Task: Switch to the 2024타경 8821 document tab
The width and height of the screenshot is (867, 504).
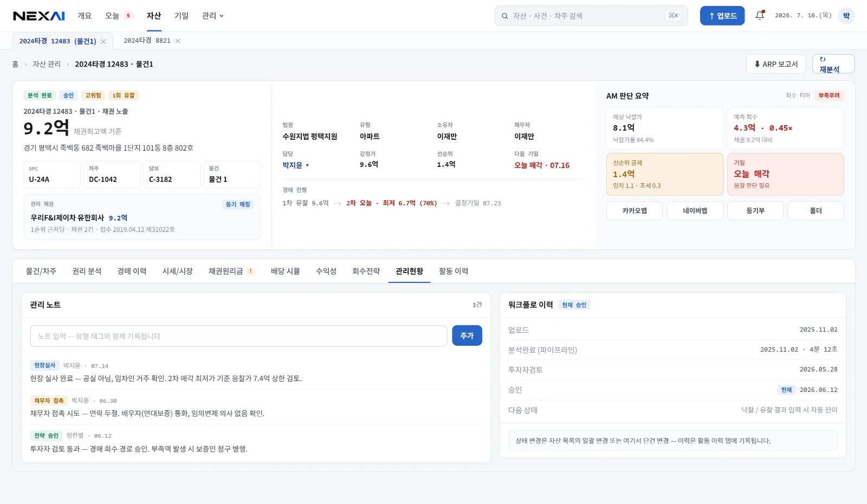Action: point(147,41)
